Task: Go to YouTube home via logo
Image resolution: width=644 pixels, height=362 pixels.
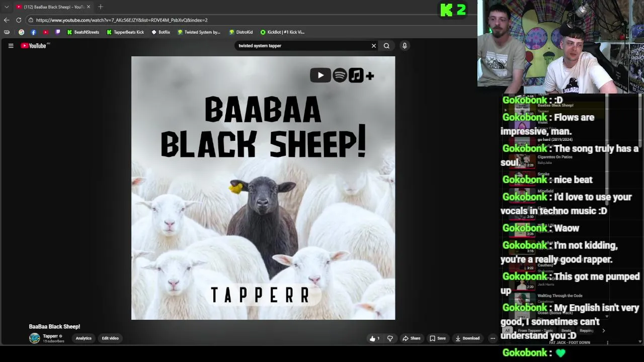Action: (x=34, y=46)
